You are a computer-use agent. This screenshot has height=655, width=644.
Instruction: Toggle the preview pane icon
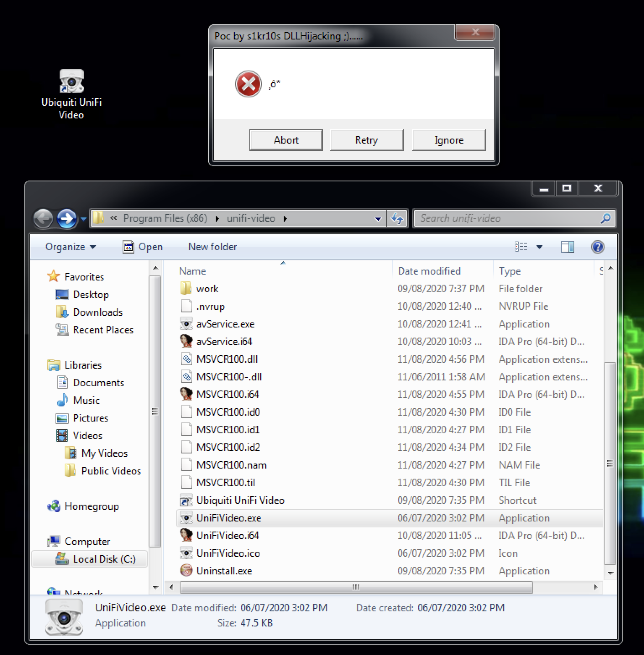568,247
